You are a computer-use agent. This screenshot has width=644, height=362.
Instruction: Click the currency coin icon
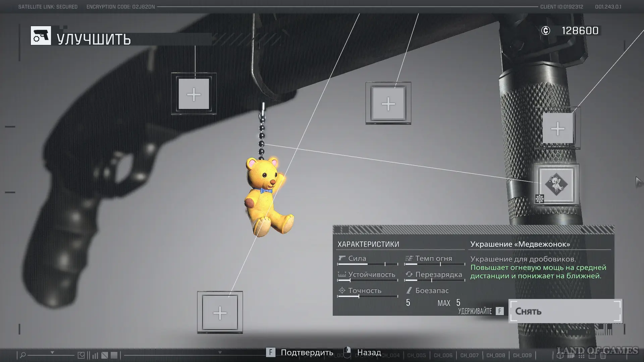[545, 31]
